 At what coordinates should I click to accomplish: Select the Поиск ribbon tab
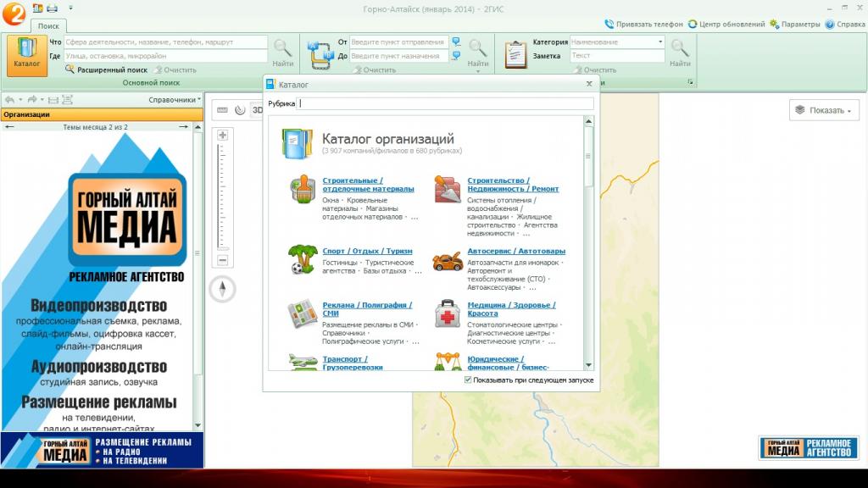(48, 26)
